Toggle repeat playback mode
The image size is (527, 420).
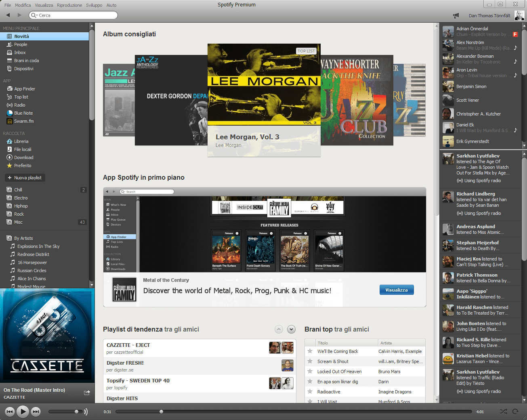(515, 412)
